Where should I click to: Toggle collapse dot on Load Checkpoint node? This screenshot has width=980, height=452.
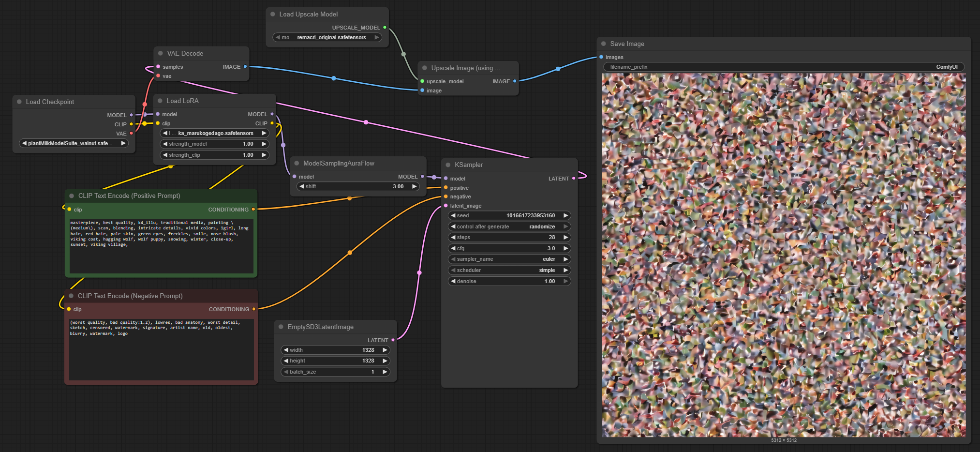(x=19, y=102)
